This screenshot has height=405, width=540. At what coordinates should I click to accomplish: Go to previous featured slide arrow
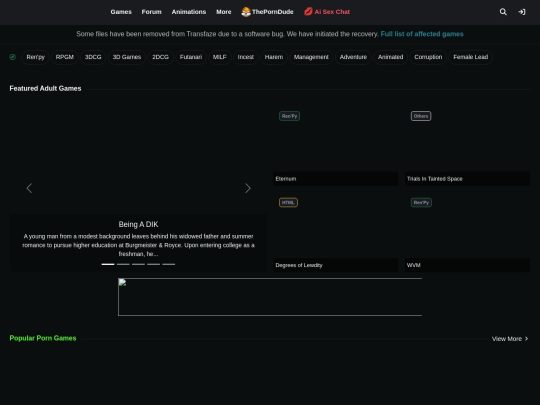click(x=29, y=188)
